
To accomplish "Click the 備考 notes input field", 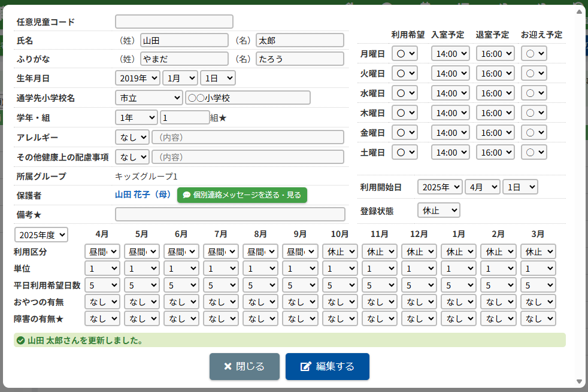I will point(230,214).
